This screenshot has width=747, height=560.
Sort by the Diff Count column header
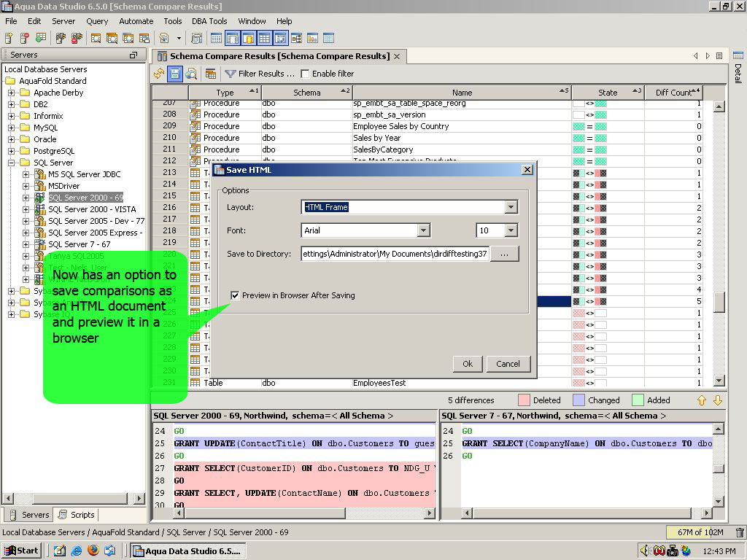coord(673,93)
